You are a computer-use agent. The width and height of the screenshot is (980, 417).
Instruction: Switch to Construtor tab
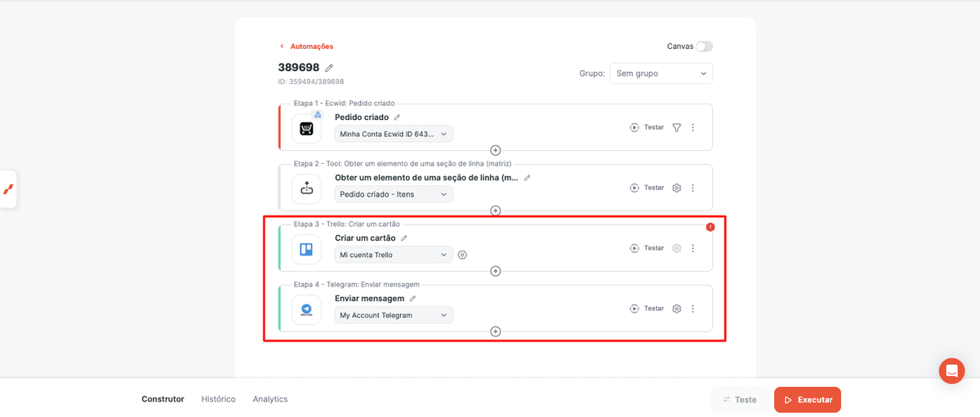[163, 399]
